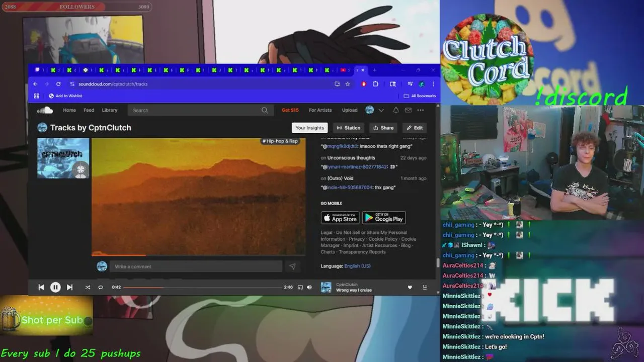Open the next up queue icon

pos(425,287)
